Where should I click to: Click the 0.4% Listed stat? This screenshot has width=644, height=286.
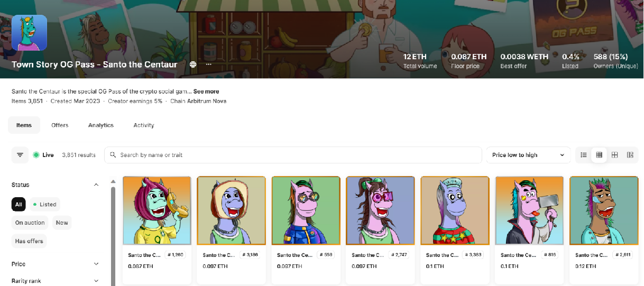[x=571, y=61]
